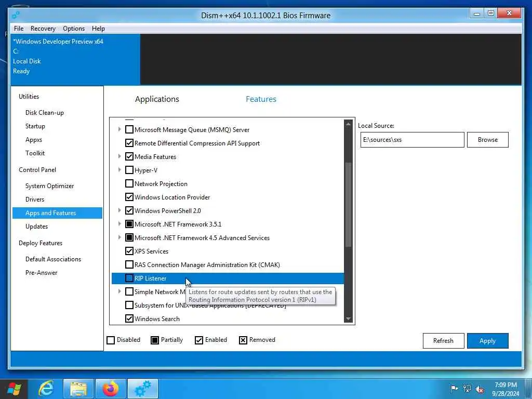Open Startup in the Utilities sidebar
Screen dimensions: 532x399
click(x=35, y=126)
